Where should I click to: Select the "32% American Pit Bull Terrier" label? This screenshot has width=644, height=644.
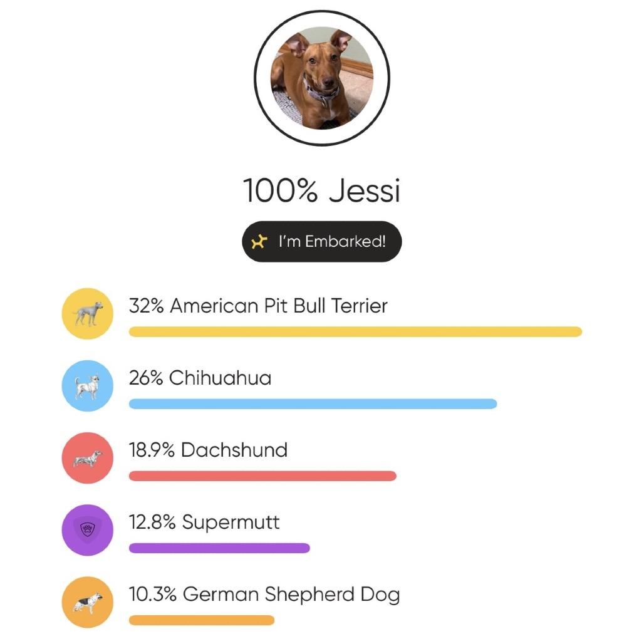[x=258, y=306]
